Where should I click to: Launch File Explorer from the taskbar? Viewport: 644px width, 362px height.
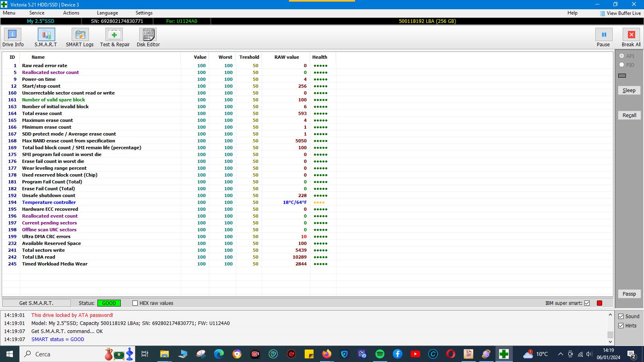pos(164,354)
